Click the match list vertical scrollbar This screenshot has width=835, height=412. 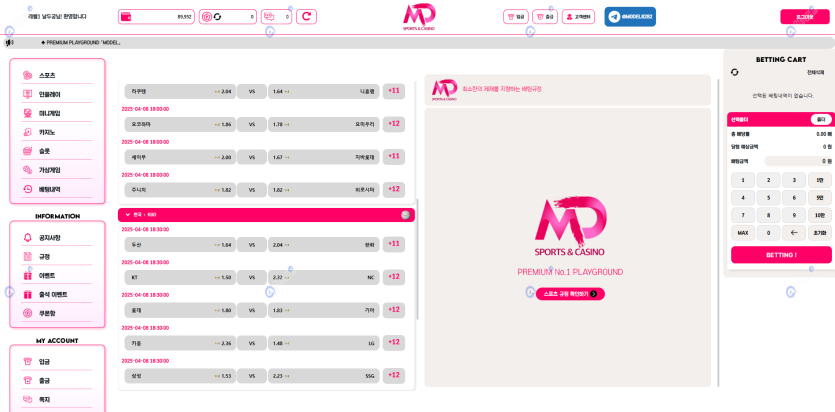[418, 259]
